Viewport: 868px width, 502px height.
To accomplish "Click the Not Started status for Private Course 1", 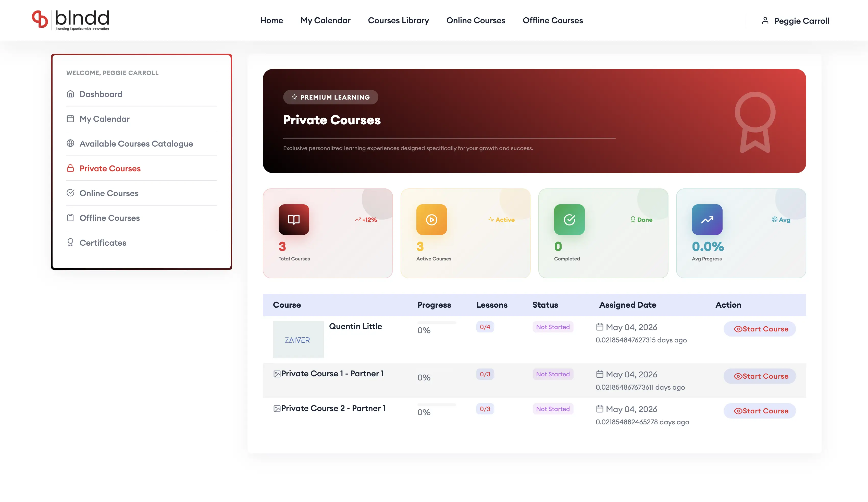I will pyautogui.click(x=553, y=374).
